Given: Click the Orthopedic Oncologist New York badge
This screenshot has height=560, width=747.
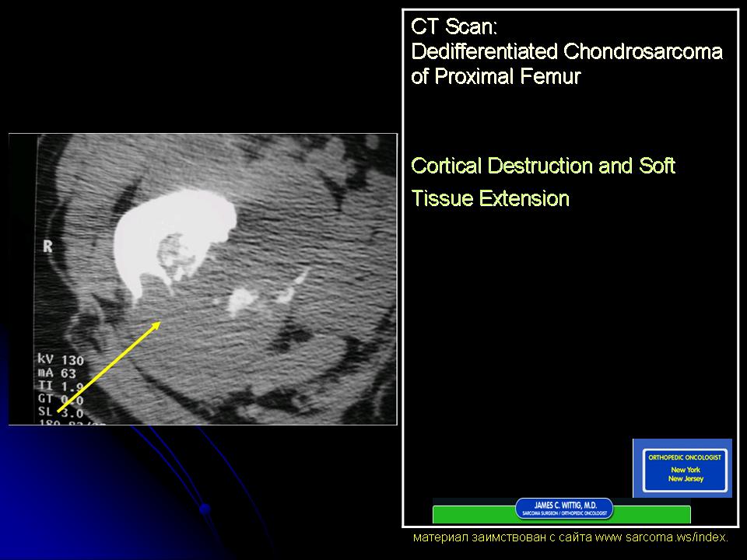Looking at the screenshot, I should [682, 467].
